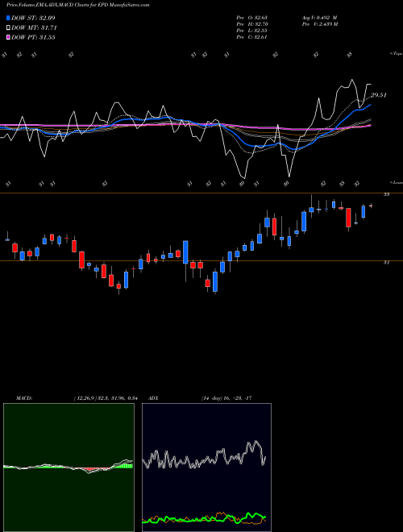The image size is (403, 532).
Task: Select the 'DOW ST: 32.09' label
Action: 33,18
